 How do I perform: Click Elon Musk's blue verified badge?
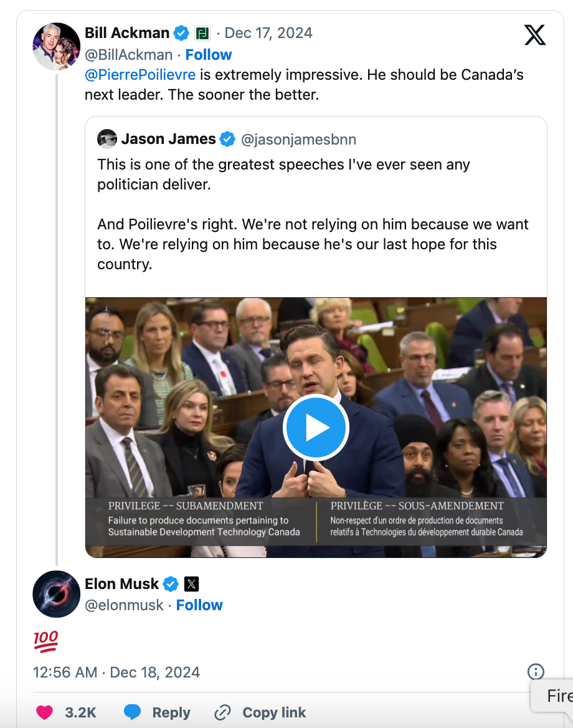click(x=171, y=584)
